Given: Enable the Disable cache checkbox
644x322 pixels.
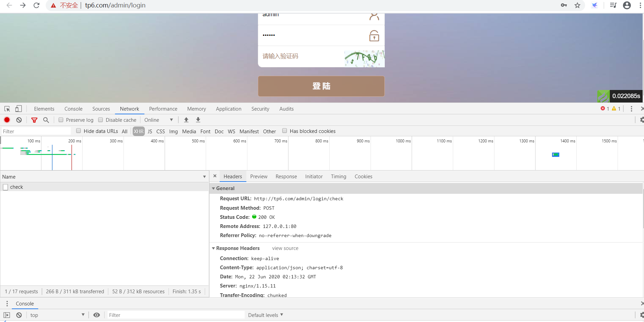Looking at the screenshot, I should (x=101, y=120).
